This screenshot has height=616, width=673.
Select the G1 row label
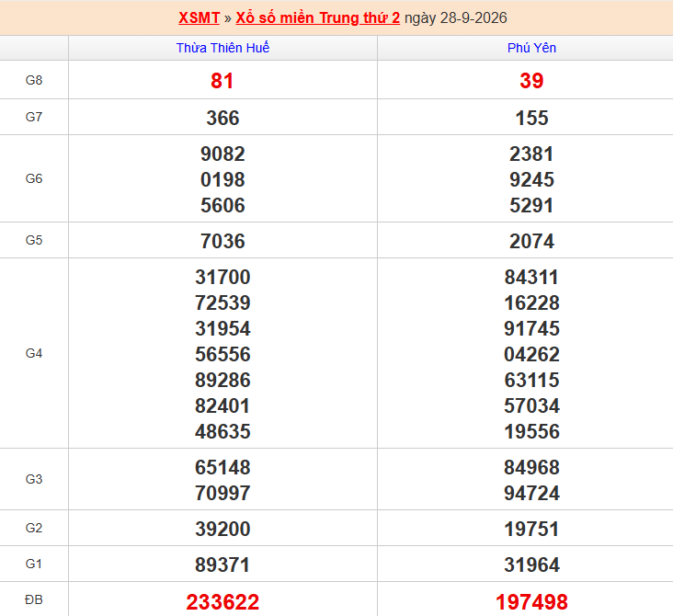coord(34,564)
